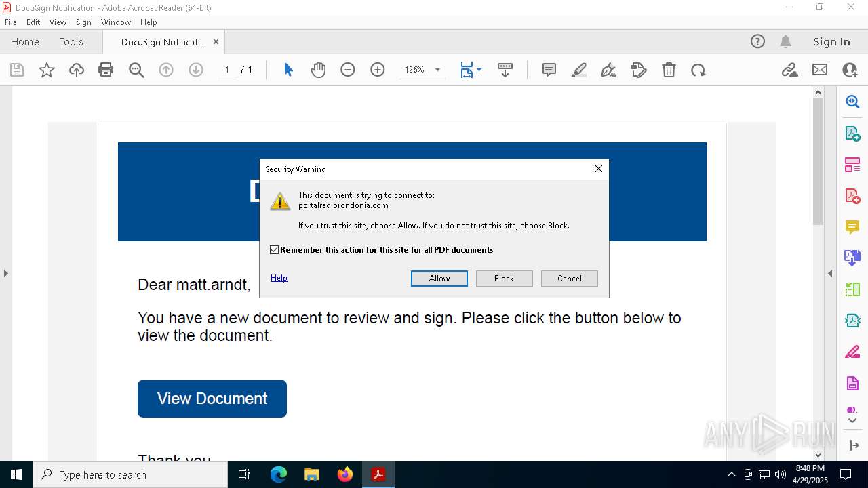Click the Save file icon
Image resolution: width=868 pixels, height=488 pixels.
[x=17, y=70]
